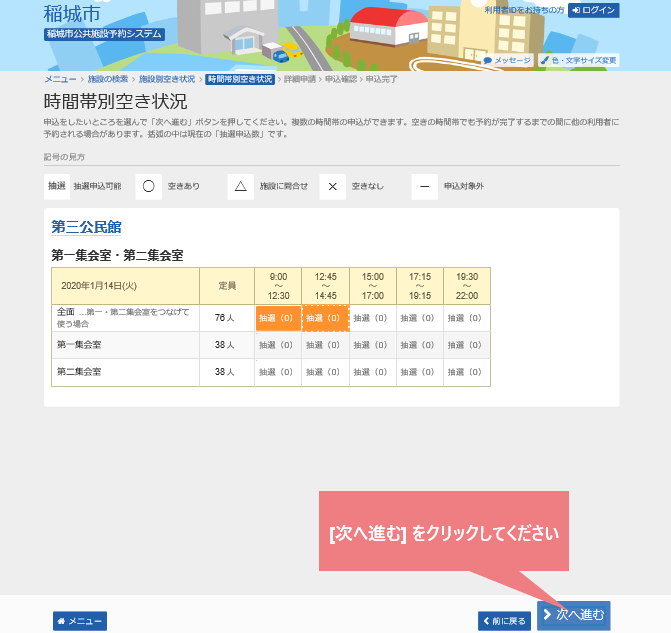Select 第二集会室 15:00–17:00 lottery slot
671x633 pixels.
tap(373, 372)
